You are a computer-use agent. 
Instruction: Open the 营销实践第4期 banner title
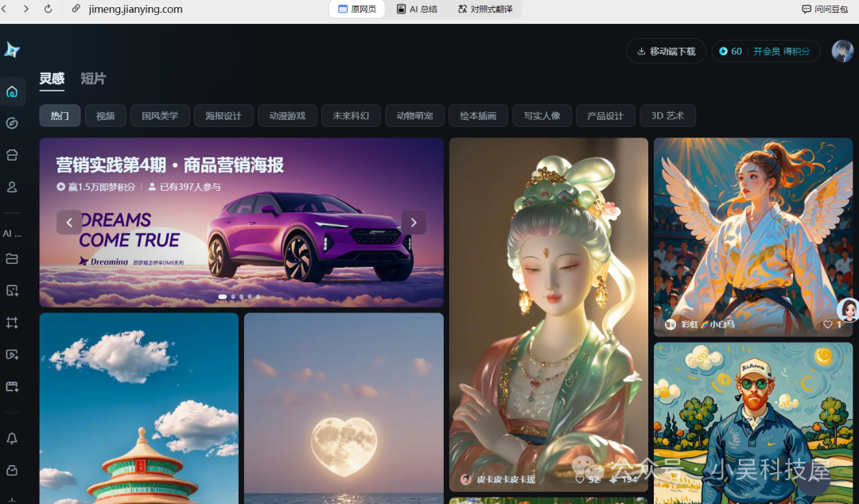(170, 165)
